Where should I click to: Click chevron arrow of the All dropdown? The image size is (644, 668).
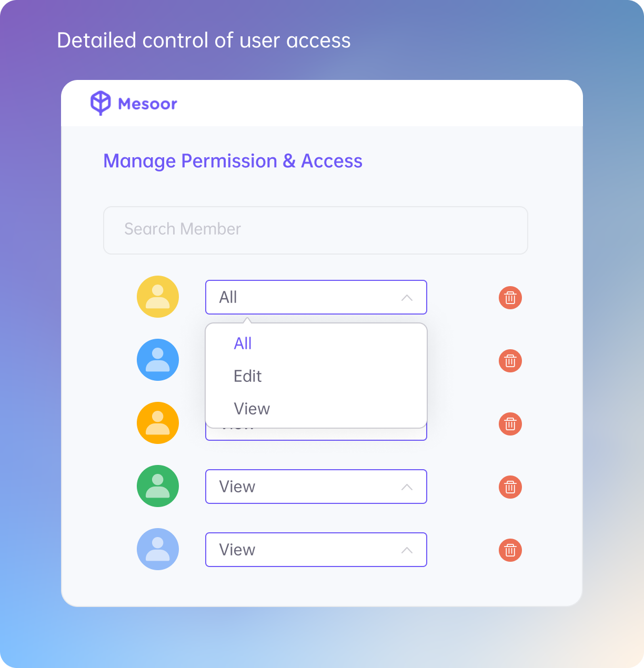[x=407, y=298]
